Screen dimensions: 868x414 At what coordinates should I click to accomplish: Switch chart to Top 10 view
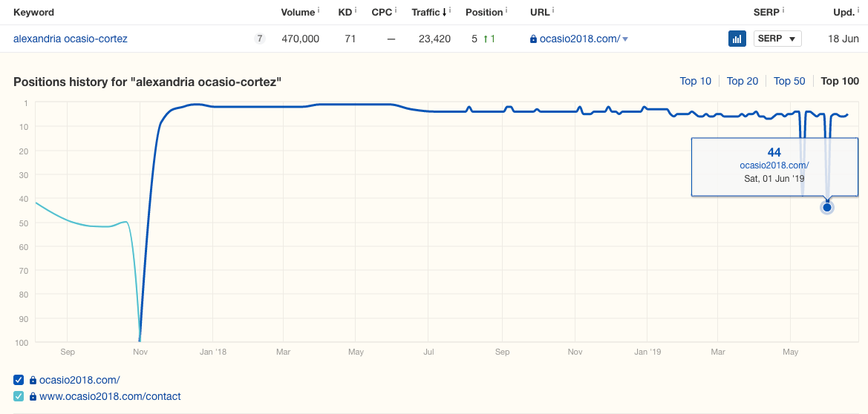[695, 81]
